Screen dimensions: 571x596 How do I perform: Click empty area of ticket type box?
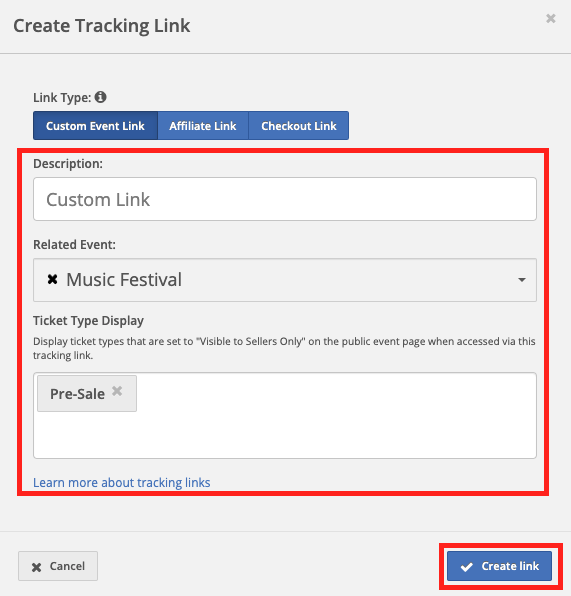pyautogui.click(x=335, y=416)
